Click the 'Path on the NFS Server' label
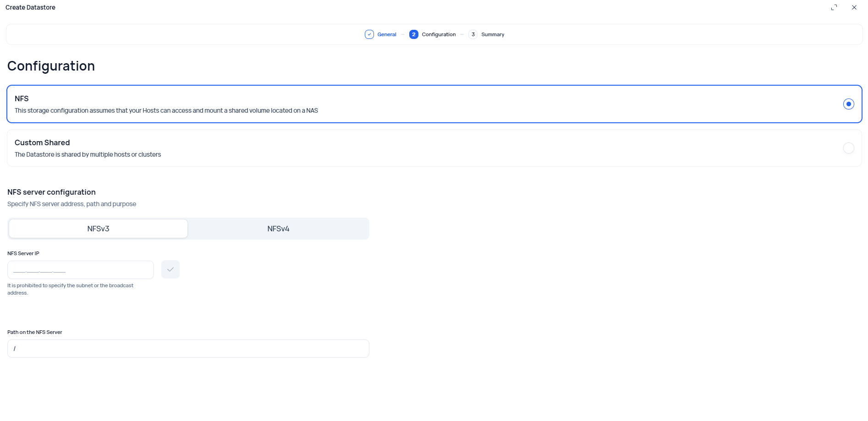 (x=35, y=332)
